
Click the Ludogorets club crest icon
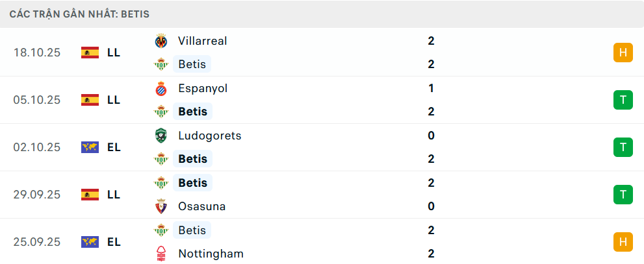click(161, 136)
